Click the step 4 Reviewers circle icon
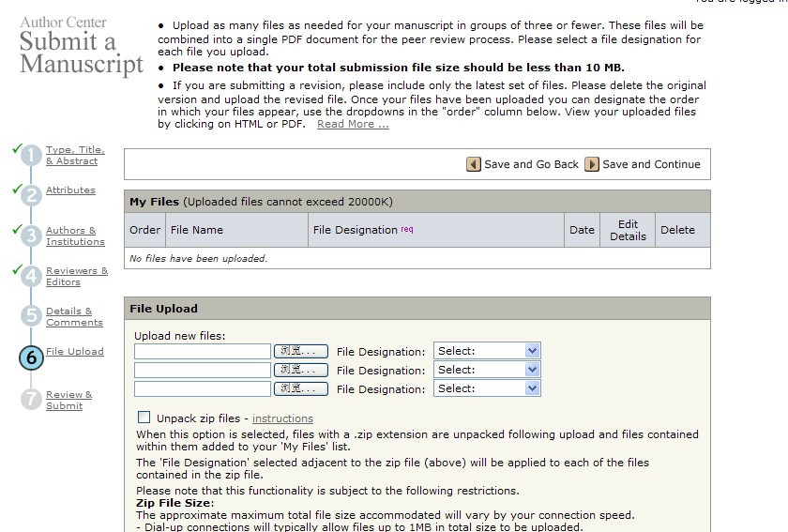The width and height of the screenshot is (788, 532). point(31,277)
